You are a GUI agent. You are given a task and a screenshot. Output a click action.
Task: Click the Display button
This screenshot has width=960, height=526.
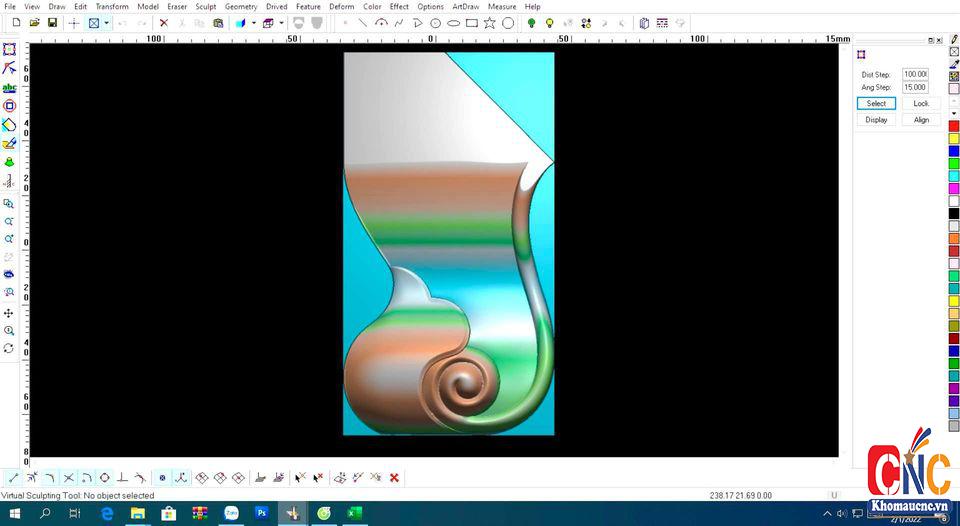pyautogui.click(x=876, y=120)
